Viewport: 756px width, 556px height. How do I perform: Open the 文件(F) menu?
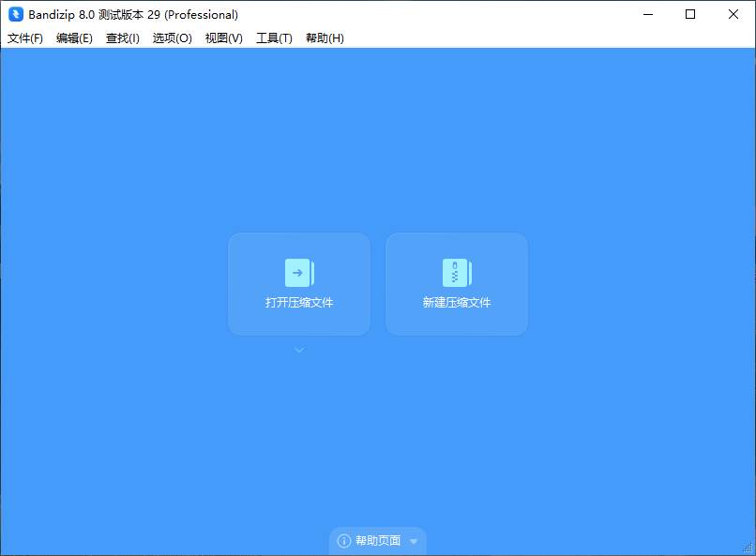pos(25,38)
